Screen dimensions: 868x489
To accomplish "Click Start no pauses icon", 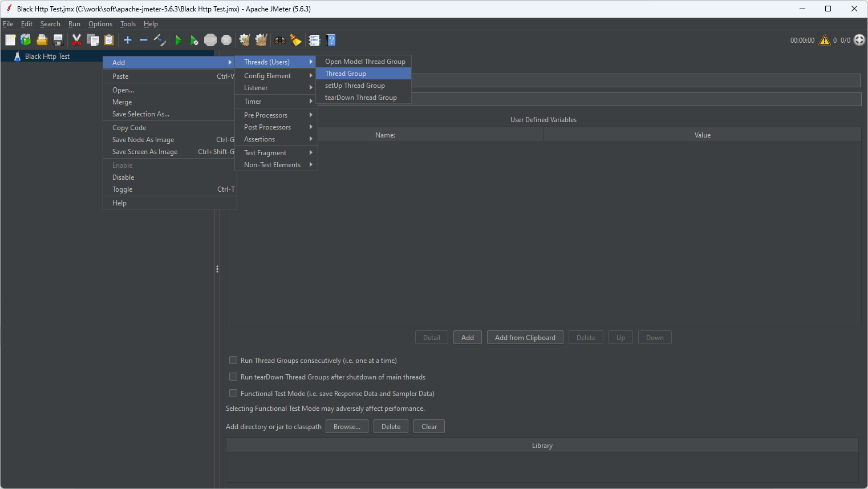I will point(194,40).
